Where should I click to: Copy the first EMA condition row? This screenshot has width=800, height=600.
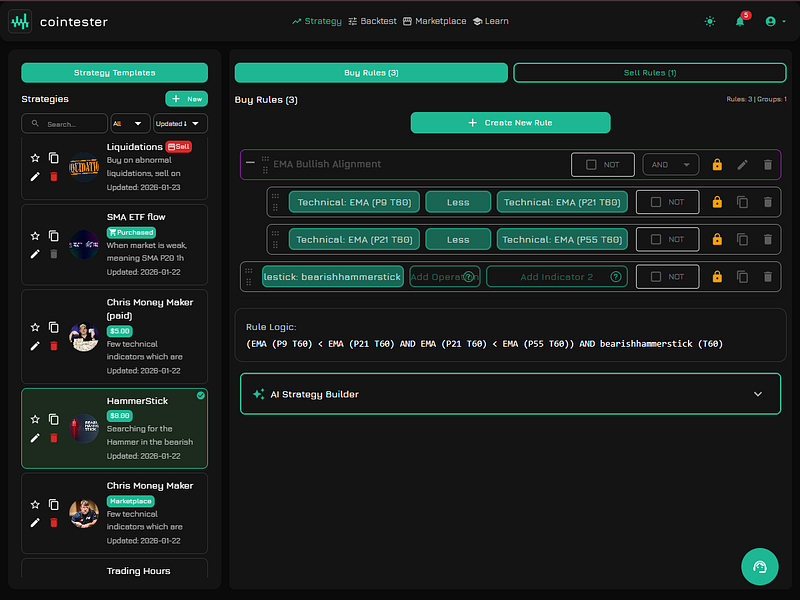(741, 201)
